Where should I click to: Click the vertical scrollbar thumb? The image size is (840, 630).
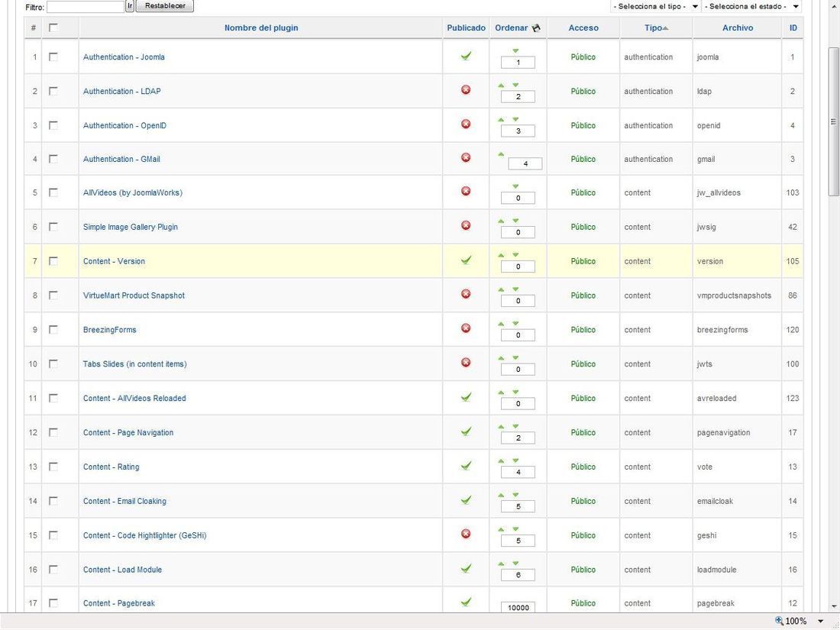pyautogui.click(x=834, y=121)
